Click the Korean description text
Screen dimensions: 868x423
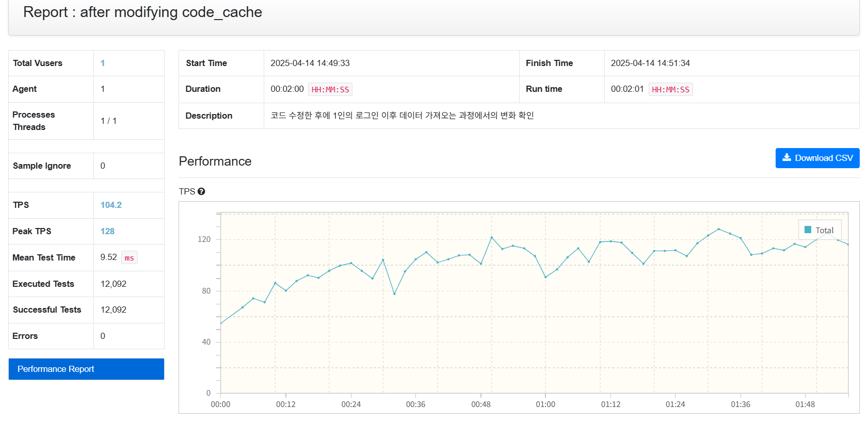click(x=402, y=116)
